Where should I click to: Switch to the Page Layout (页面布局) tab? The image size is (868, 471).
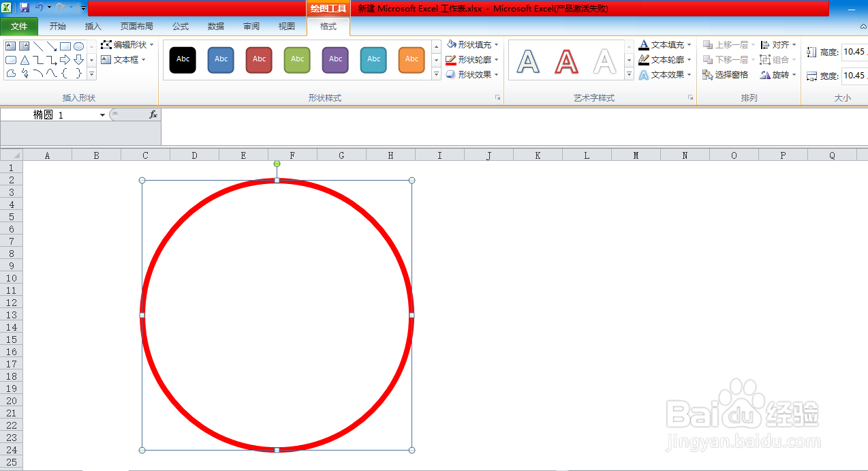(x=137, y=27)
